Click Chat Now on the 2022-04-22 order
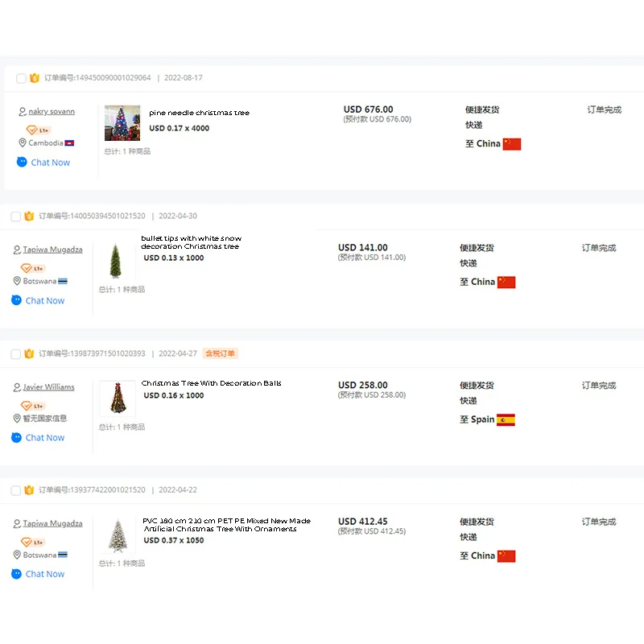The image size is (644, 644). (45, 574)
